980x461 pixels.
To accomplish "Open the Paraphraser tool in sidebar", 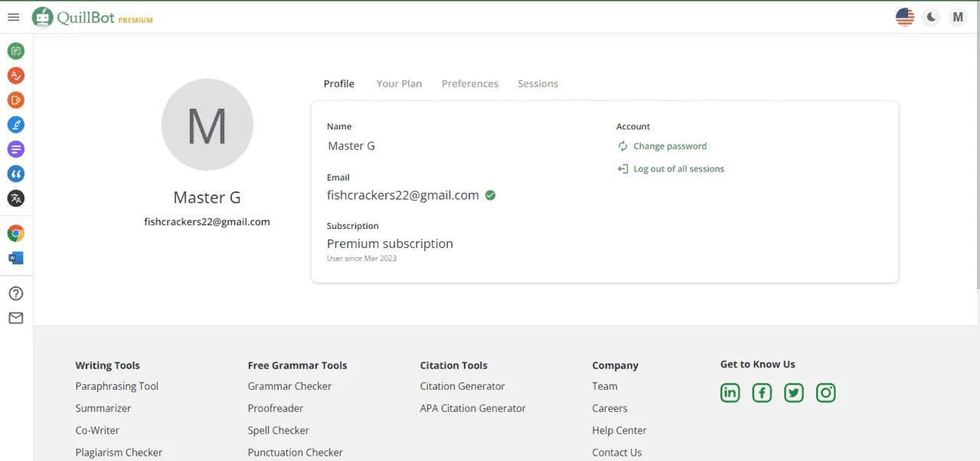I will (16, 51).
